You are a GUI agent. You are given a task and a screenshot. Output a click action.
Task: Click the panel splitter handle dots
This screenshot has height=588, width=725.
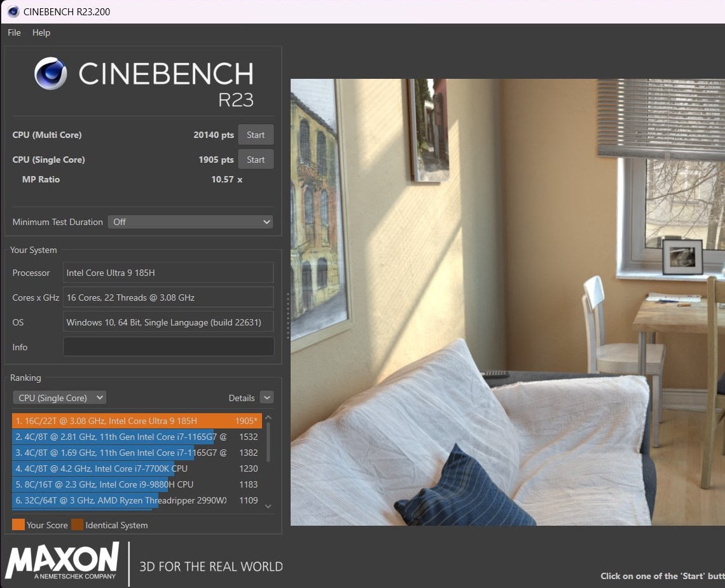pos(288,316)
